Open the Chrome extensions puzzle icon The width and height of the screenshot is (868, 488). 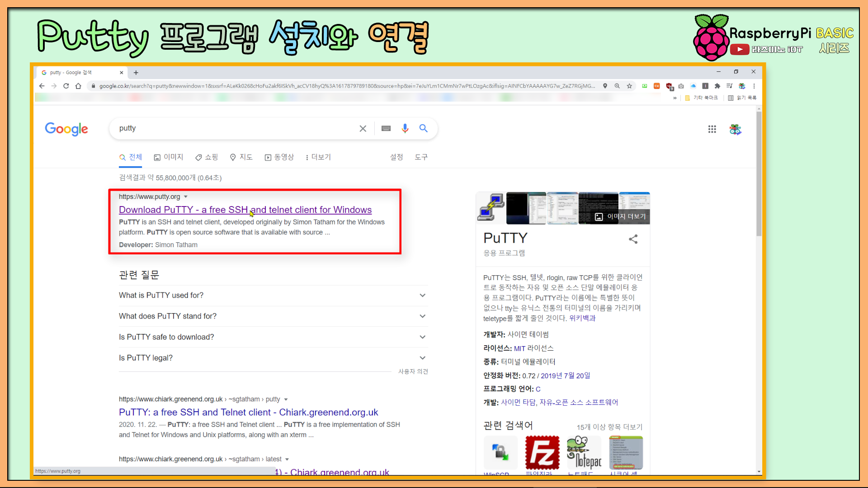[x=717, y=86]
